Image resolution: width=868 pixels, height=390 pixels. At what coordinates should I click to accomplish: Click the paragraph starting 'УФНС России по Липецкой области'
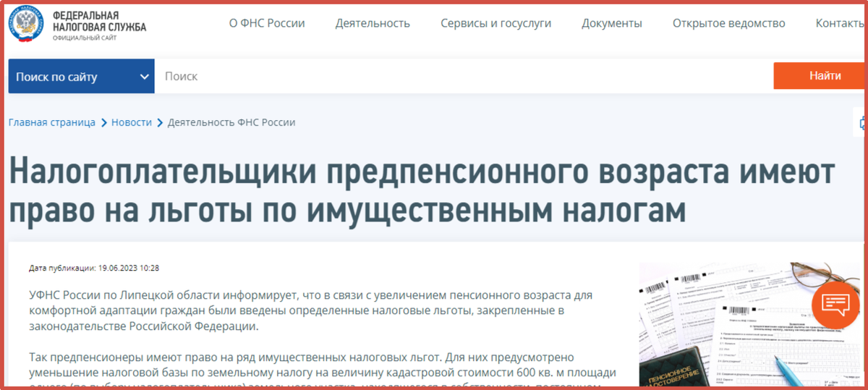click(x=310, y=311)
